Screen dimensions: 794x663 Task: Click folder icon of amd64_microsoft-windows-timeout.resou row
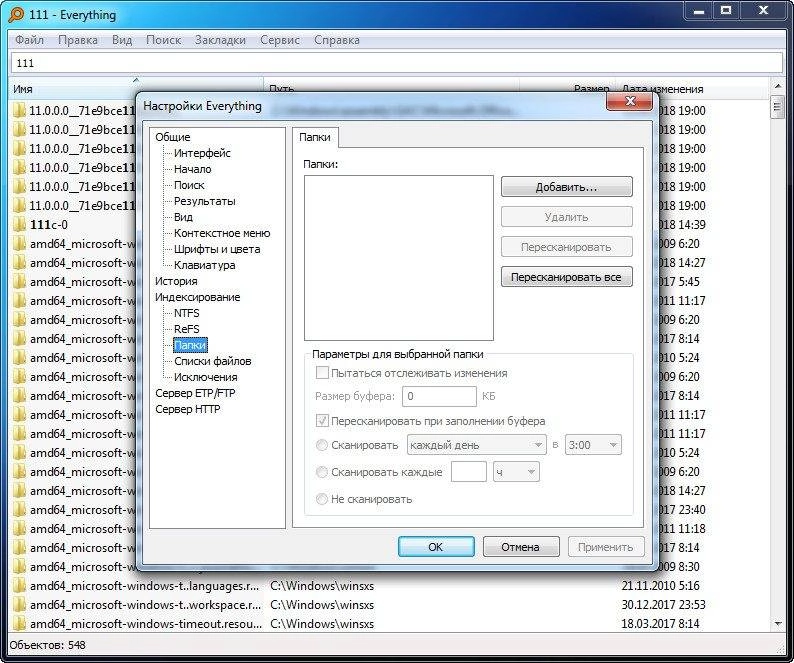coord(19,623)
